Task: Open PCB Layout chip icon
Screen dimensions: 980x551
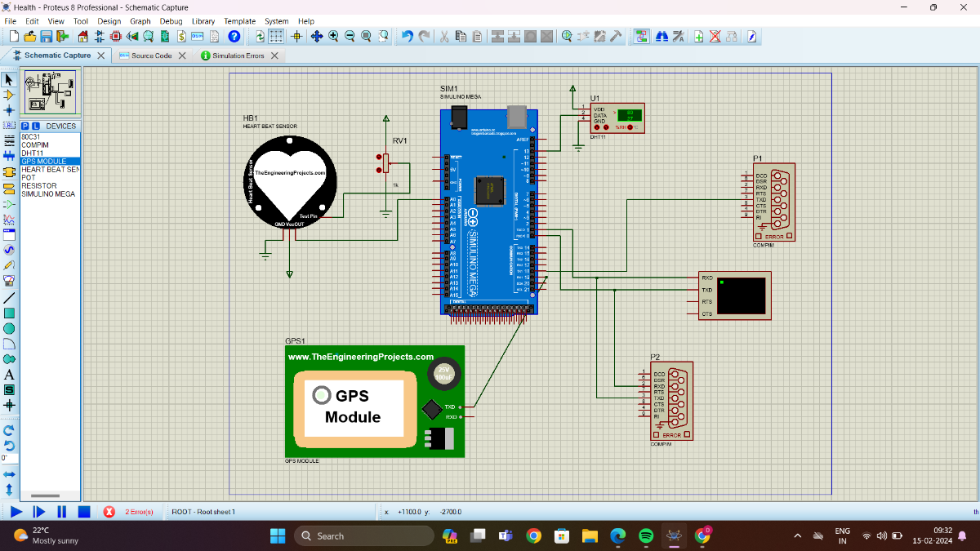Action: click(x=115, y=37)
